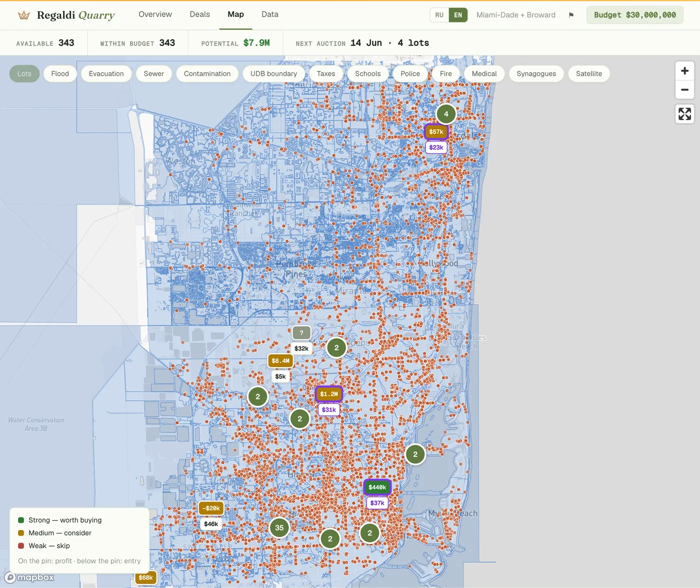Select the $8.4M profit pin
The height and width of the screenshot is (588, 700).
[x=280, y=361]
